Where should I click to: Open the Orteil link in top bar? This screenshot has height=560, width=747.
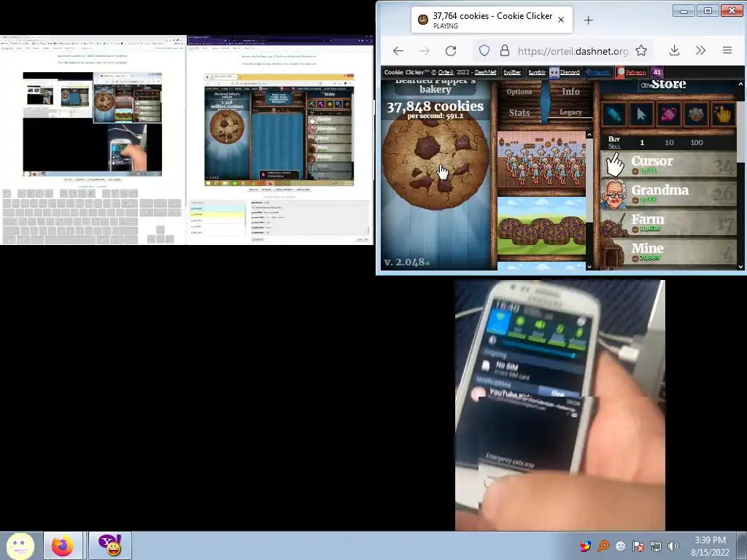pyautogui.click(x=446, y=72)
